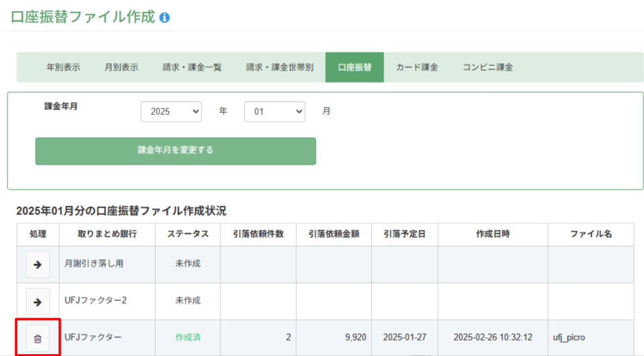Open the 請求・課金世帯別 tab
This screenshot has width=644, height=356.
click(280, 67)
